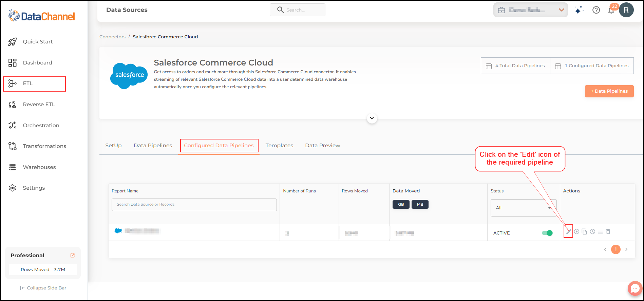Click 'Salesforce Commerce Cloud' breadcrumb text

[165, 37]
